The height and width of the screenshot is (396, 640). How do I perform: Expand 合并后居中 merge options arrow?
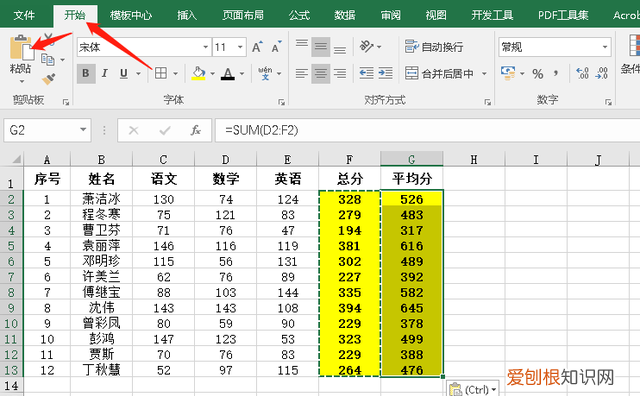tap(484, 74)
